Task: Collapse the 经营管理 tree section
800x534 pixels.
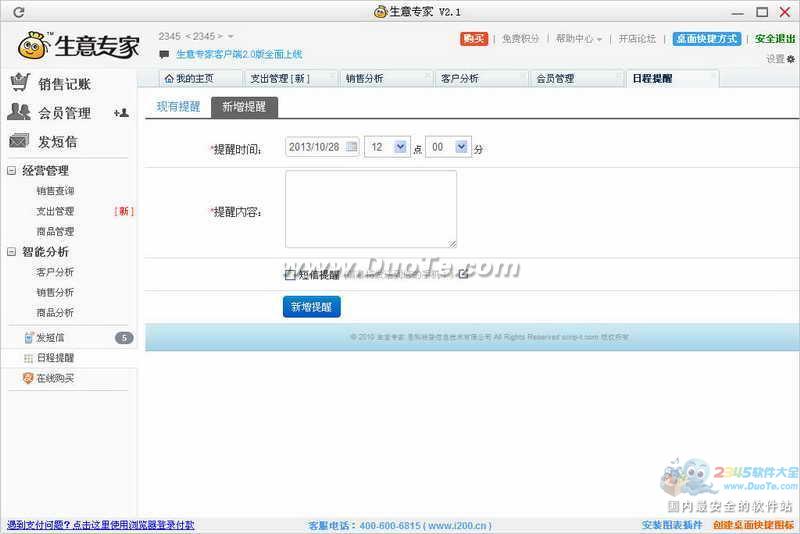Action: [x=12, y=170]
